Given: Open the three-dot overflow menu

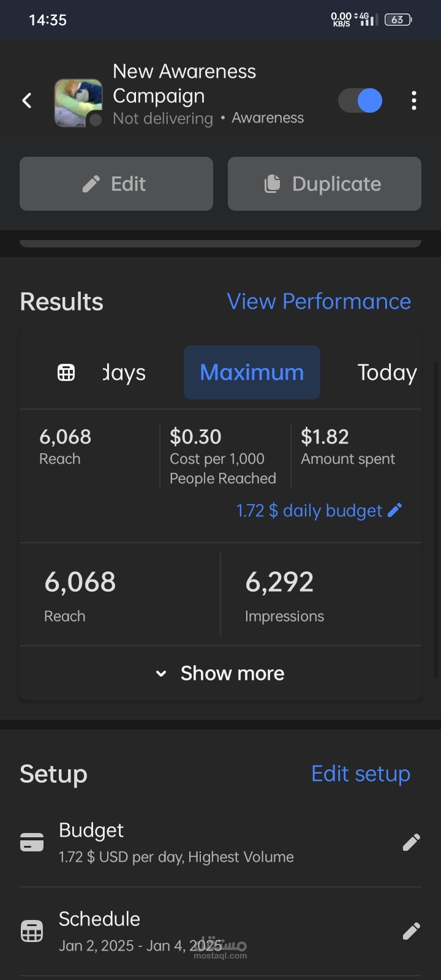Looking at the screenshot, I should coord(414,100).
